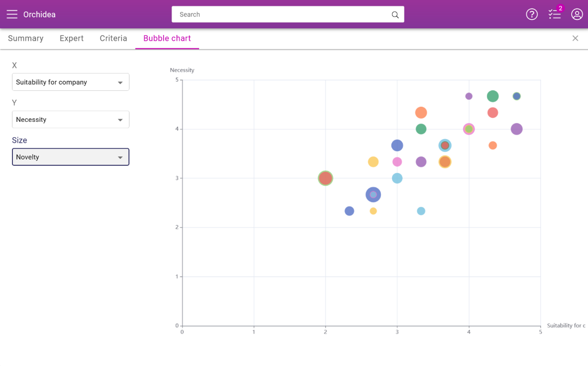The width and height of the screenshot is (588, 366).
Task: Click the Necessity axis title
Action: [182, 70]
